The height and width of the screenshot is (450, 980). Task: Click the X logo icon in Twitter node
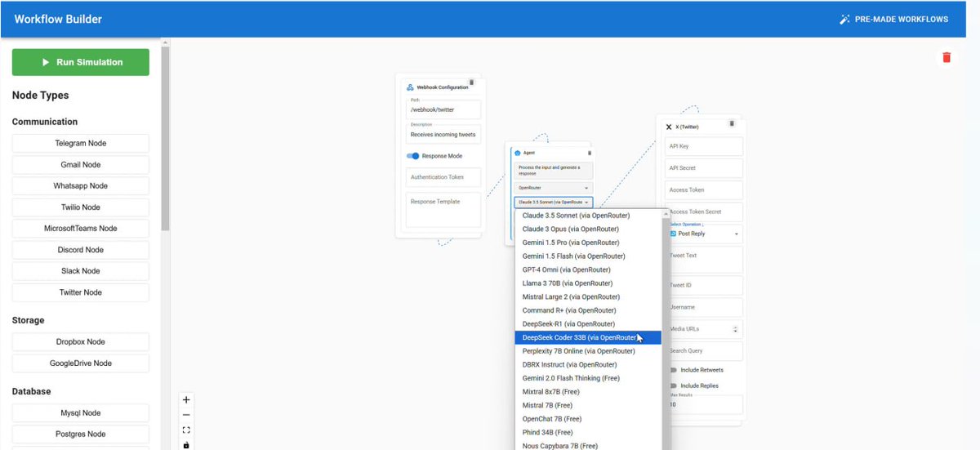point(670,127)
